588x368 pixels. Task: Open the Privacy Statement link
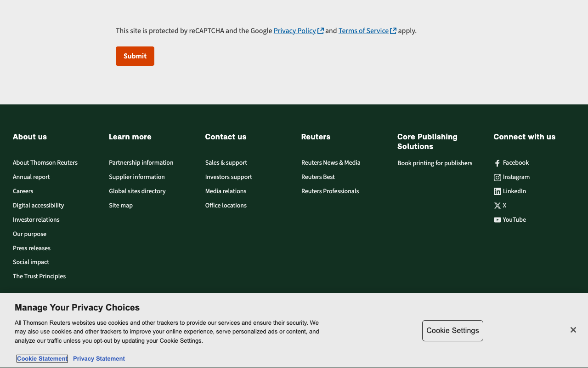click(99, 359)
